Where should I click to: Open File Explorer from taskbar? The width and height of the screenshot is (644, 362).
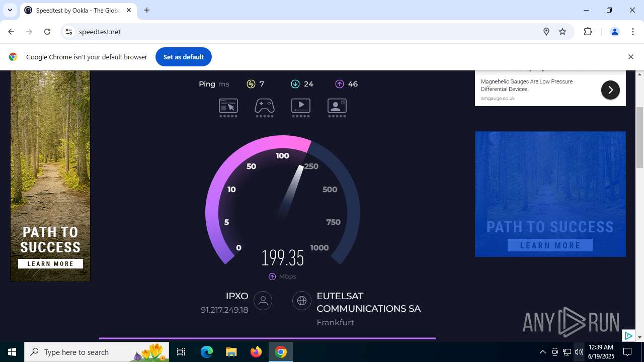[x=231, y=352]
